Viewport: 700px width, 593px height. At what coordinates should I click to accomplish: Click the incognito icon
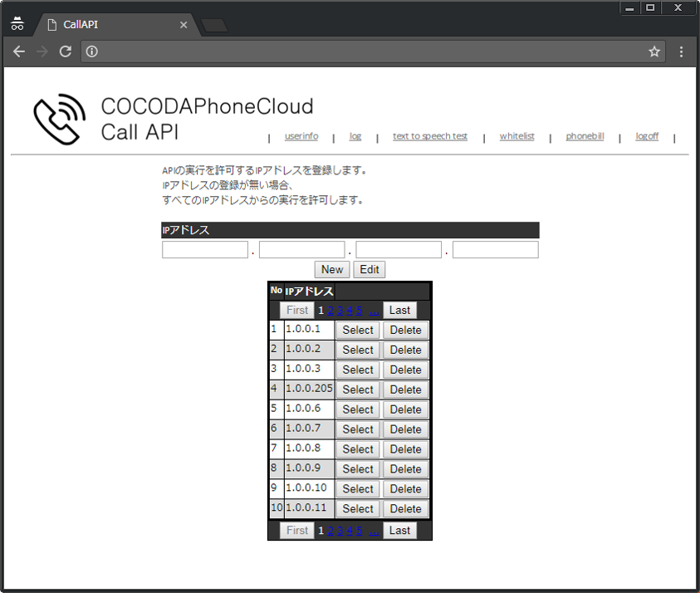coord(17,23)
